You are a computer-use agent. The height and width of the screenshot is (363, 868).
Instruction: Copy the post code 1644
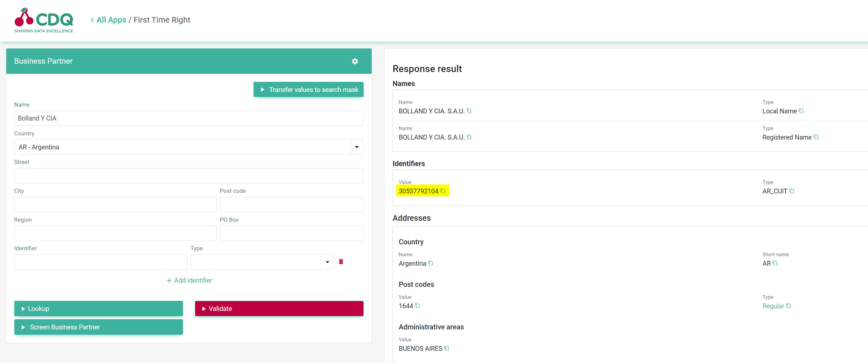417,305
